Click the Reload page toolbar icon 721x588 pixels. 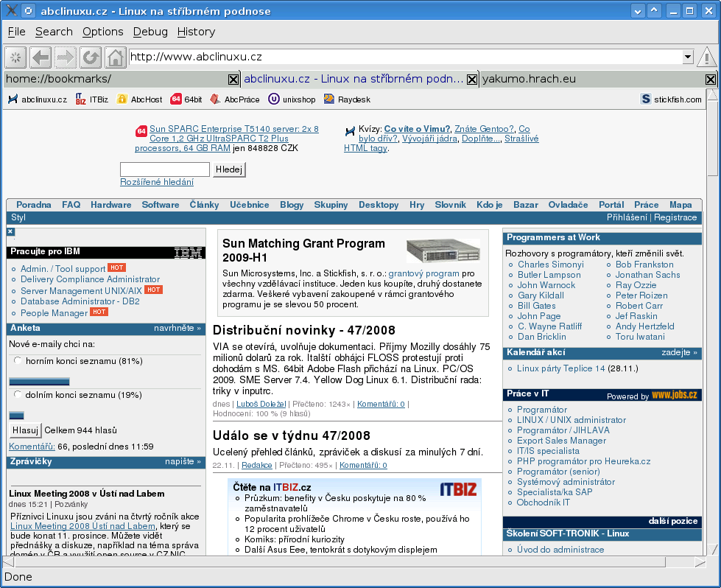[x=90, y=57]
